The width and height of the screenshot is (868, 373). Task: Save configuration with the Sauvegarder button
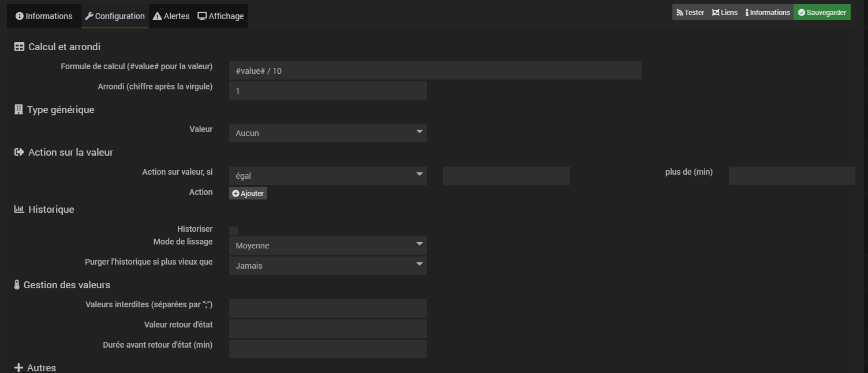[822, 13]
